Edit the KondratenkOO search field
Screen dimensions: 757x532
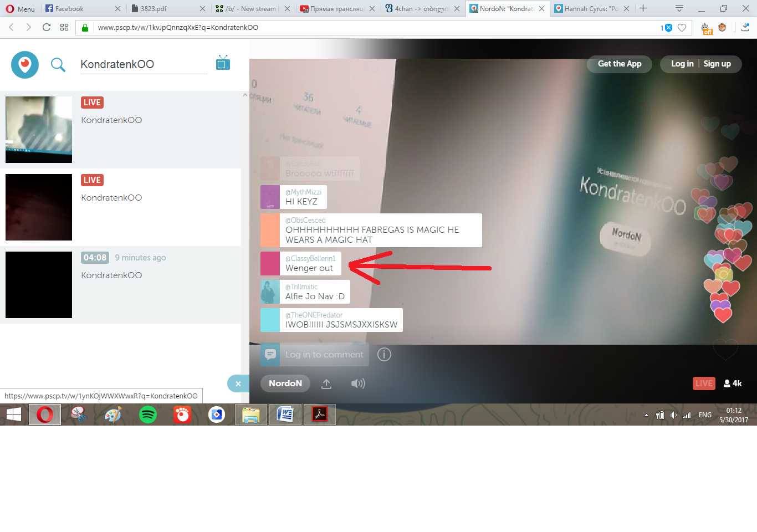click(x=144, y=64)
